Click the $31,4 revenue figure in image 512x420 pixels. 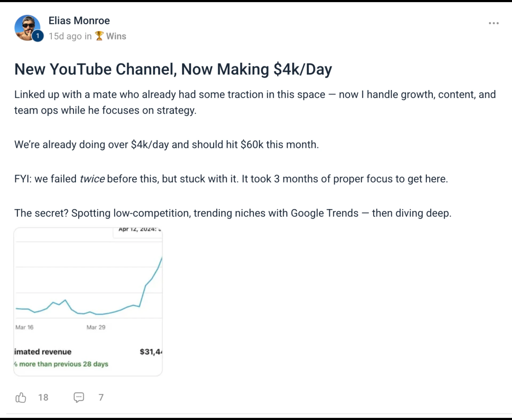[x=151, y=352]
